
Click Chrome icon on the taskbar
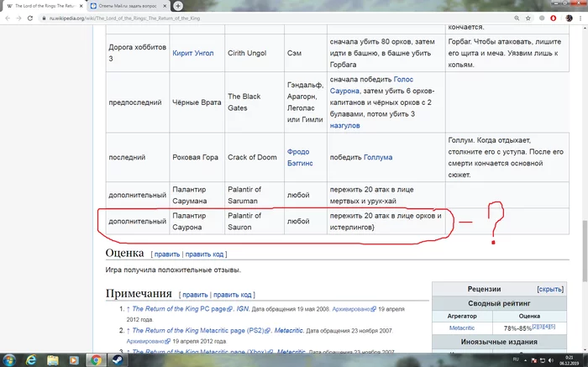96,360
